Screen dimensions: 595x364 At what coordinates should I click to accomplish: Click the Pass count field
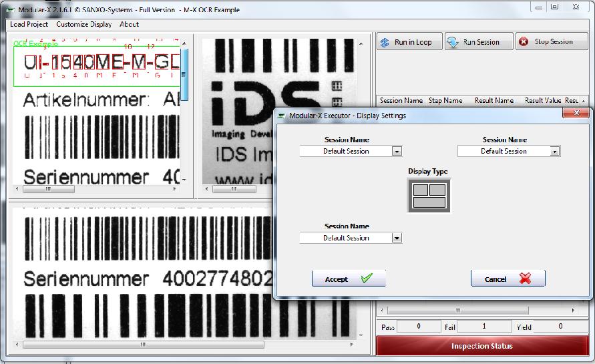coord(419,327)
